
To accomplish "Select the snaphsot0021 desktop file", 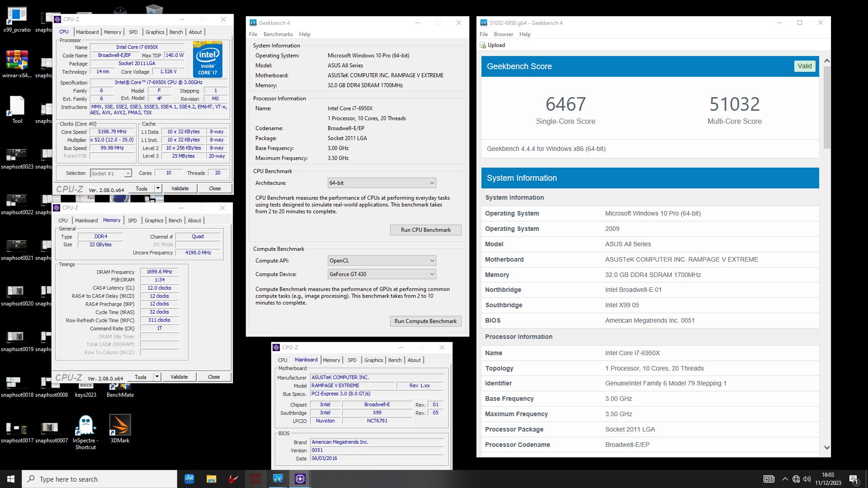I will pyautogui.click(x=17, y=250).
